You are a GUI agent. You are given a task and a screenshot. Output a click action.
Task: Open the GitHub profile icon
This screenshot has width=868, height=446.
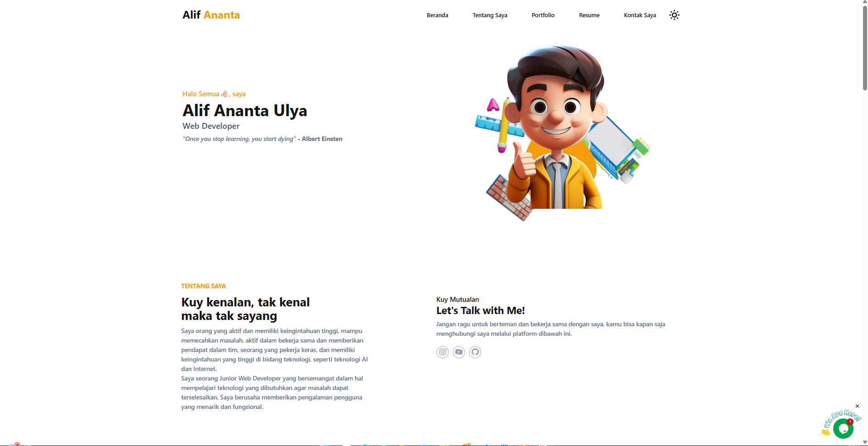pos(475,352)
